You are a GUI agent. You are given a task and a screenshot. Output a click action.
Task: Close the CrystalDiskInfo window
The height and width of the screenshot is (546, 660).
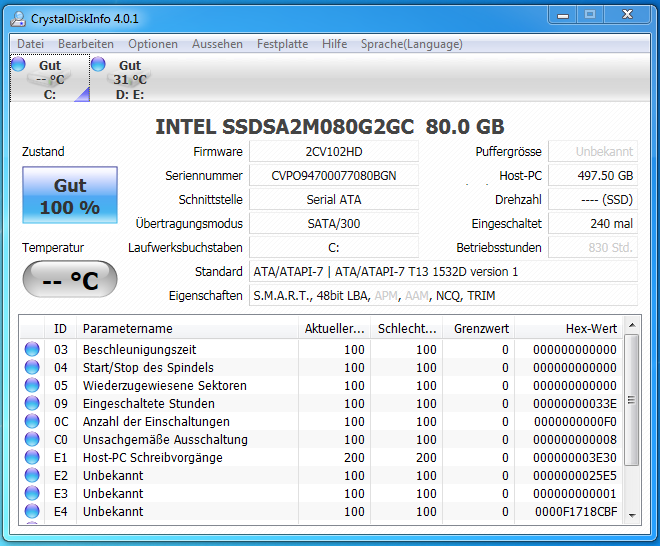tap(628, 15)
